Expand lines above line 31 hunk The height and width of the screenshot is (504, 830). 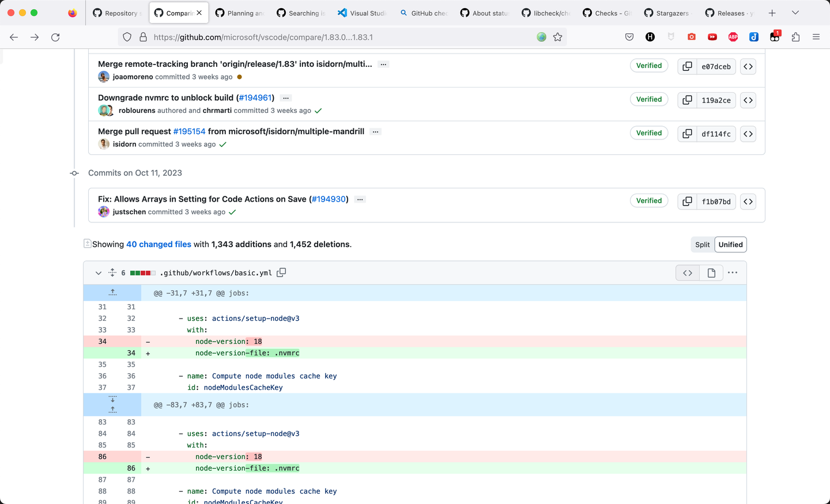click(112, 293)
